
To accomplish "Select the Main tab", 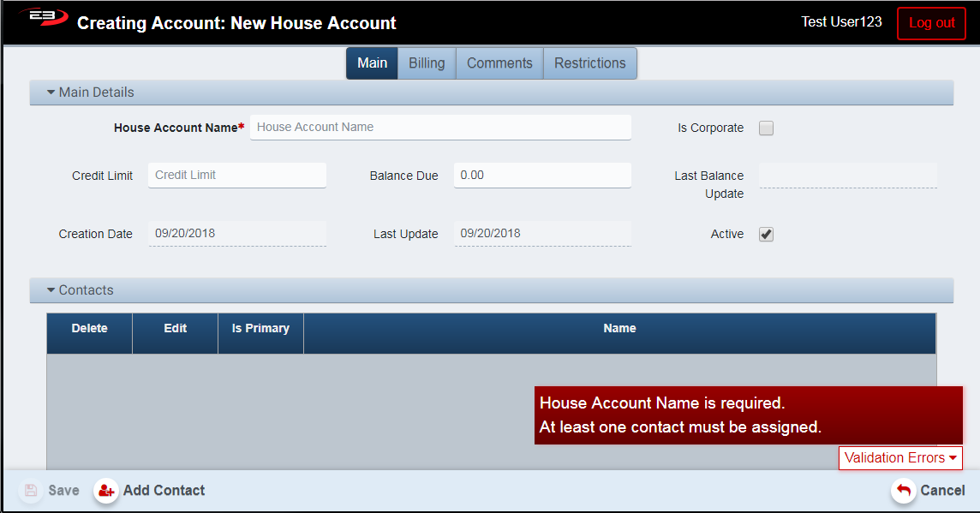I will (372, 63).
